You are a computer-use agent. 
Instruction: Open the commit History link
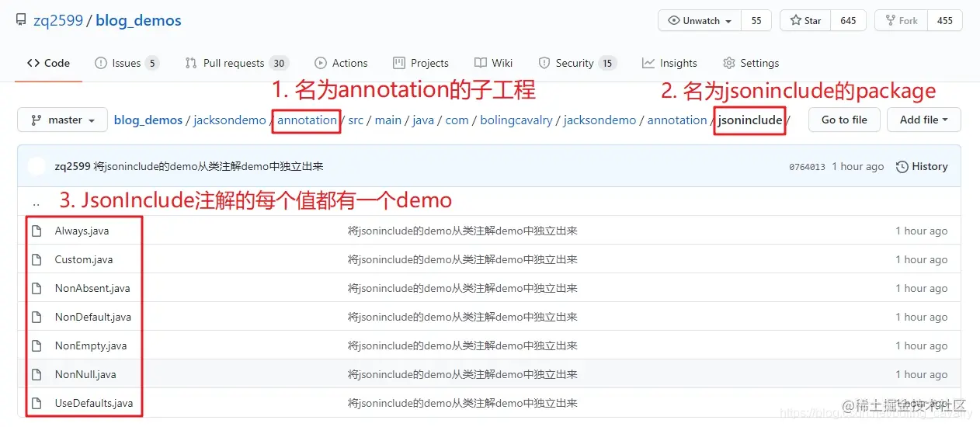[x=922, y=166]
